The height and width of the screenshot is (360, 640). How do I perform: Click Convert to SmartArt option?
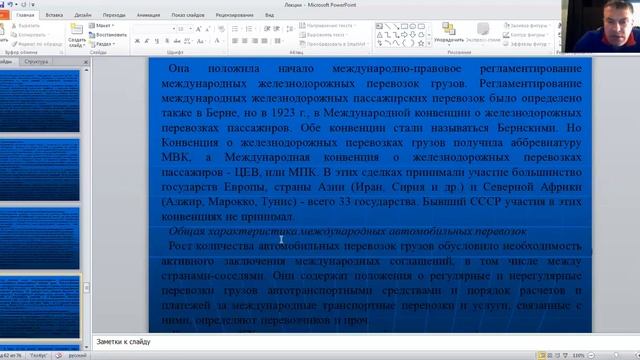[x=334, y=44]
